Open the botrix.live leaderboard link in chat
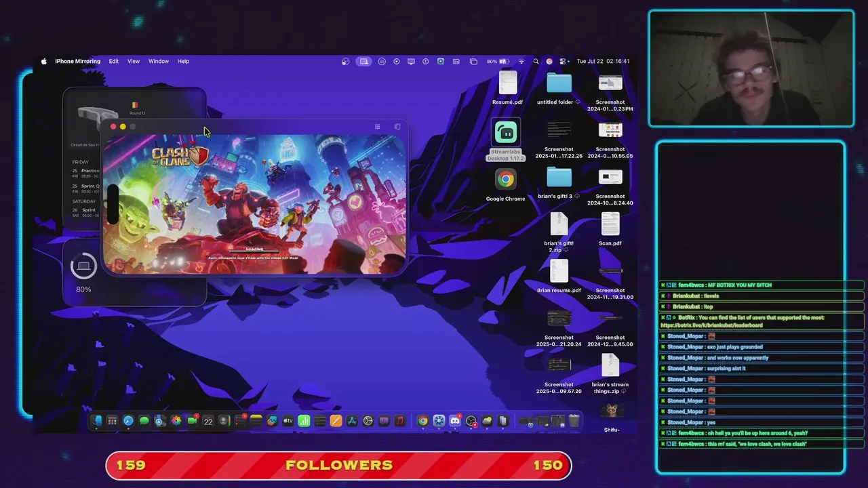 pyautogui.click(x=711, y=325)
